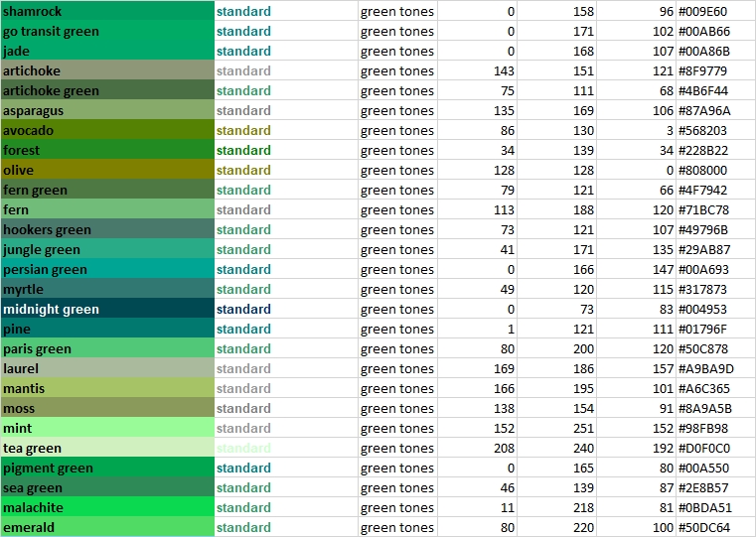Click the avocado name cell
The image size is (756, 537).
[107, 130]
